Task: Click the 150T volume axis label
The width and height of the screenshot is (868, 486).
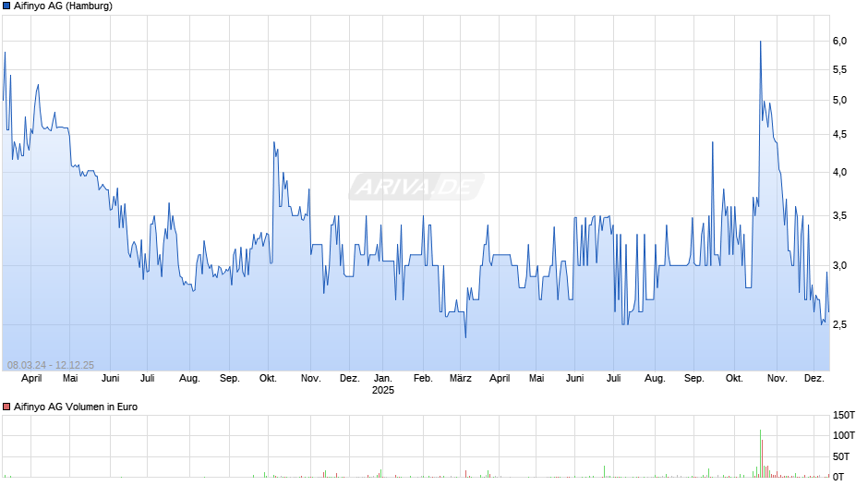Action: [844, 416]
